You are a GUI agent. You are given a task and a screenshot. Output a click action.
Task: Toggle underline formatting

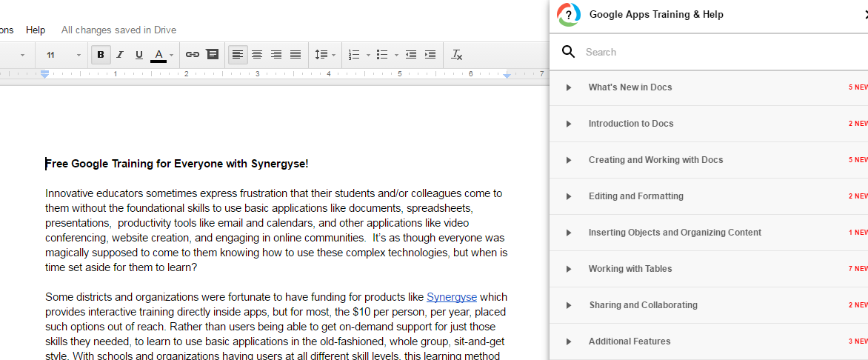(x=139, y=55)
